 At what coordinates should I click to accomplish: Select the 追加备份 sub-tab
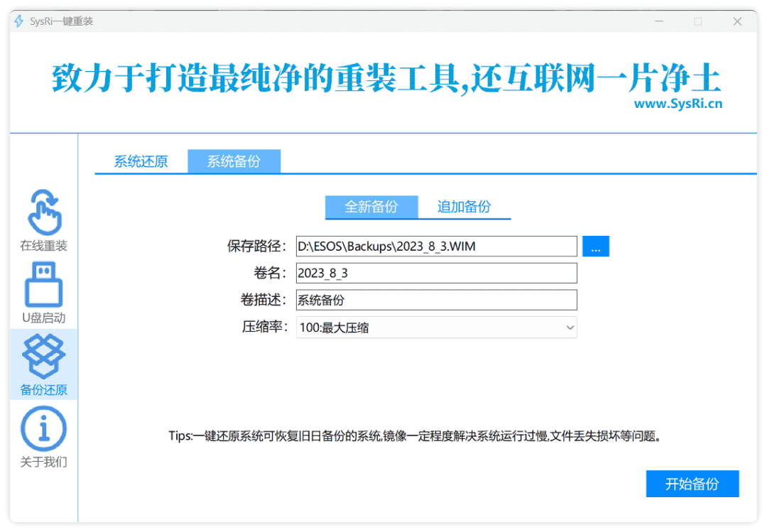point(464,207)
